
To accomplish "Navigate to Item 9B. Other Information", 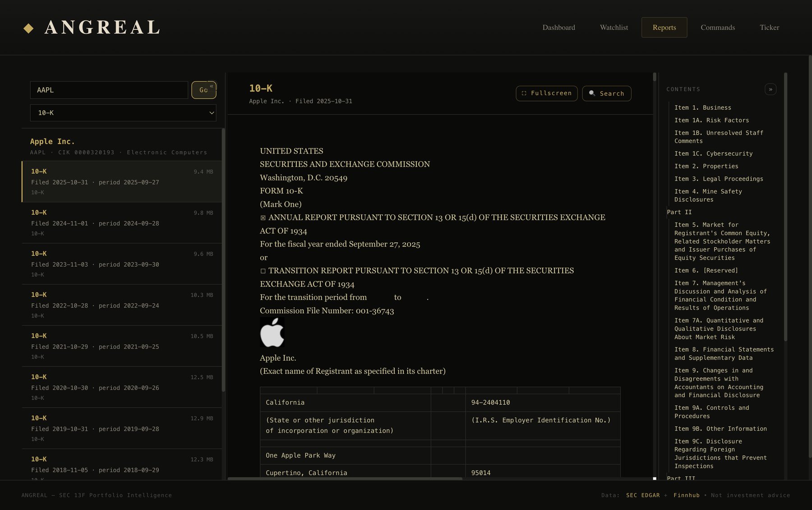I will [720, 429].
